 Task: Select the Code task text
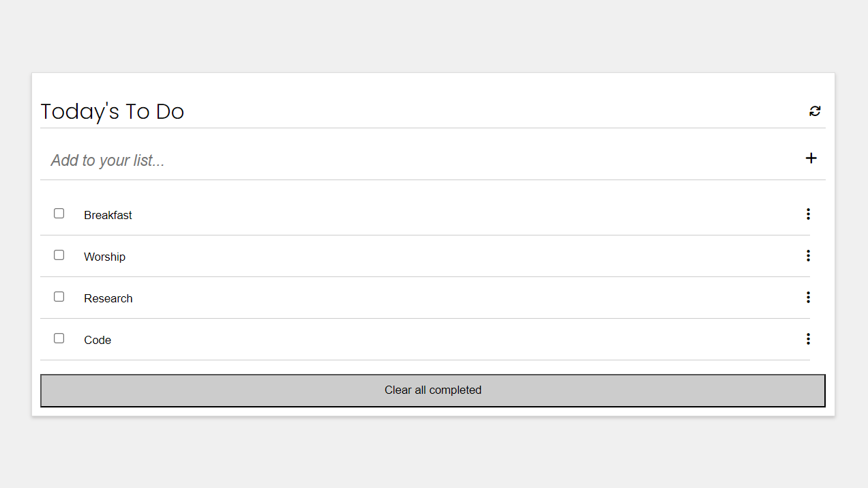point(98,340)
